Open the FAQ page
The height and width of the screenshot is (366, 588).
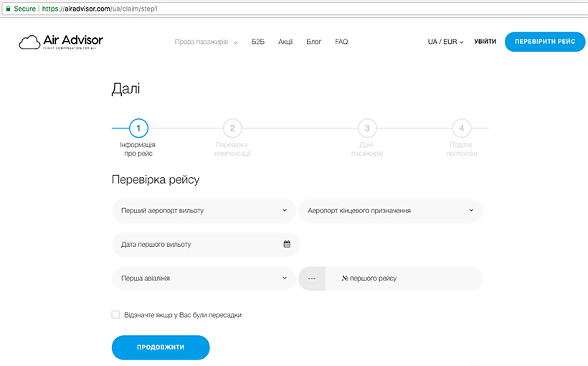[341, 42]
